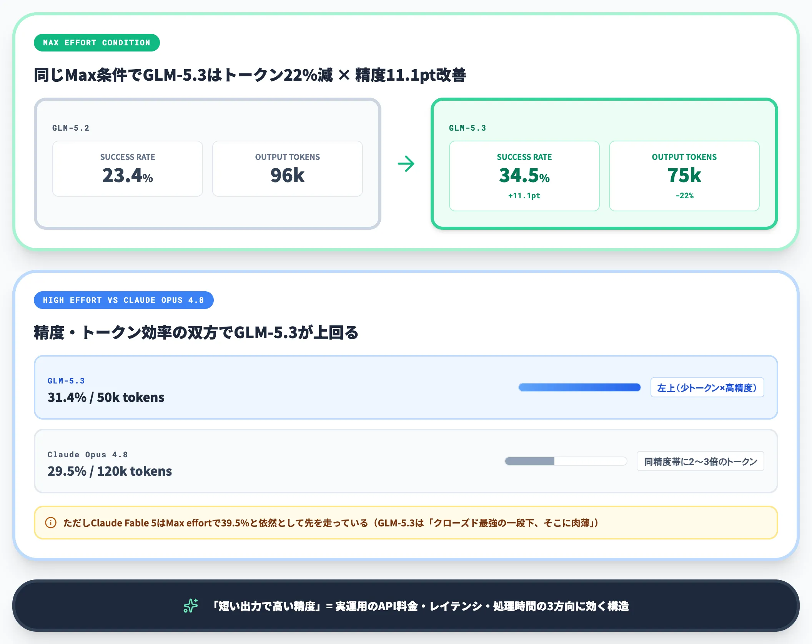The width and height of the screenshot is (812, 644).
Task: Click the sparkle icon in the dark footer banner
Action: [x=190, y=606]
